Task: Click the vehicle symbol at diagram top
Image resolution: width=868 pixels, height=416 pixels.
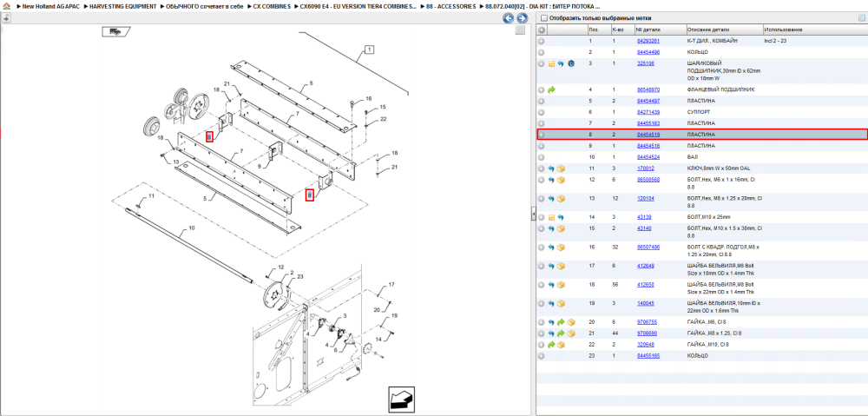Action: (115, 31)
